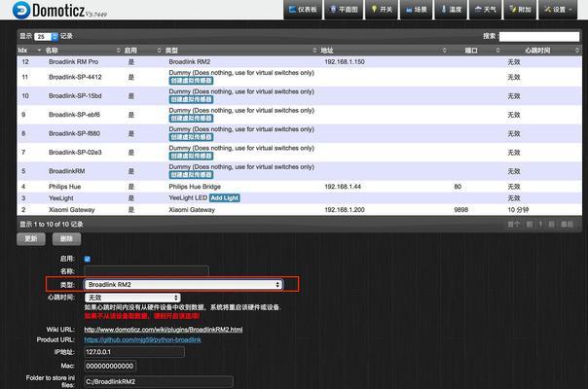The image size is (588, 389).
Task: Click the 删除 delete button
Action: point(66,238)
